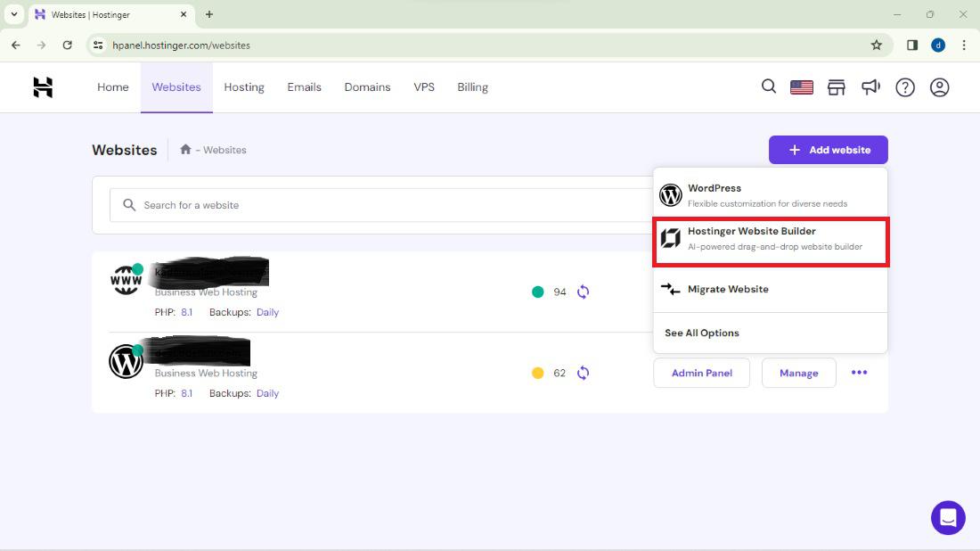Refresh performance score 94

[x=584, y=292]
